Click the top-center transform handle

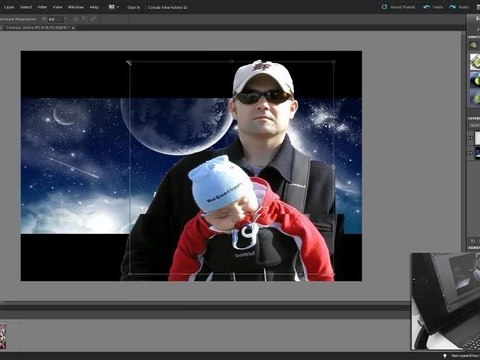[x=232, y=62]
